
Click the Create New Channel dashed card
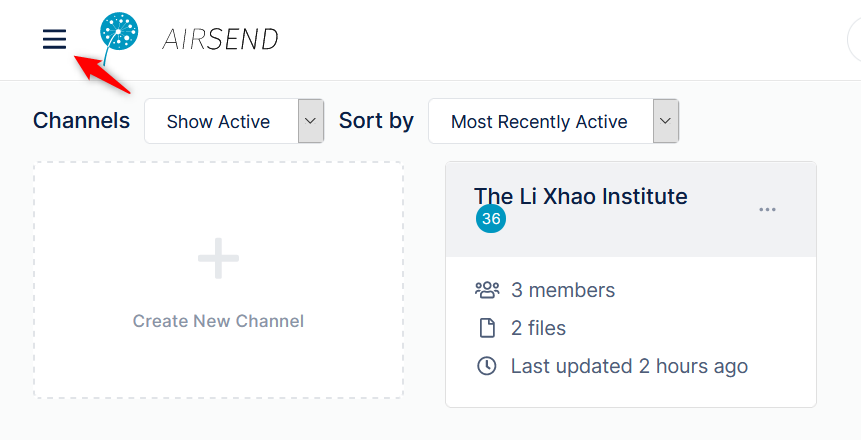click(x=219, y=280)
